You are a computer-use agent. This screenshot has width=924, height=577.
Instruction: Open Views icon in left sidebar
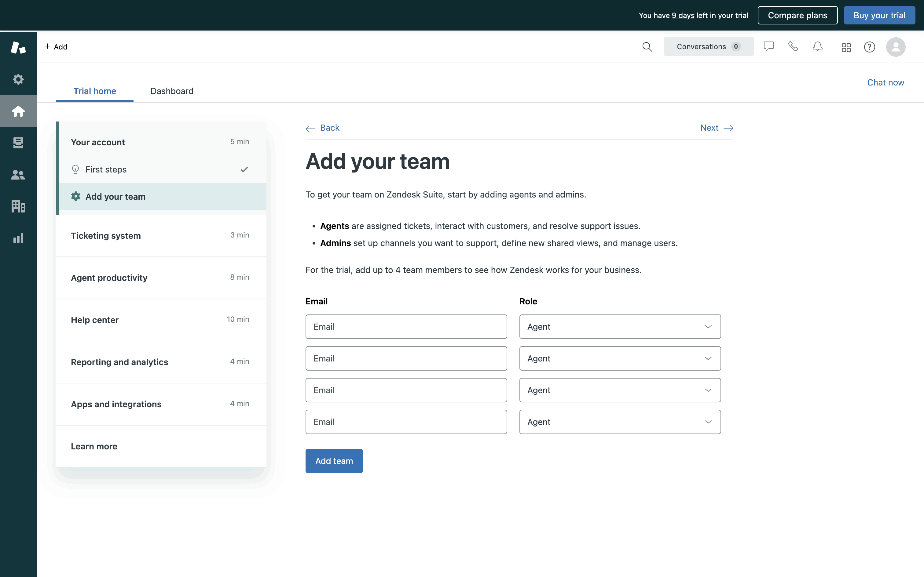tap(18, 143)
